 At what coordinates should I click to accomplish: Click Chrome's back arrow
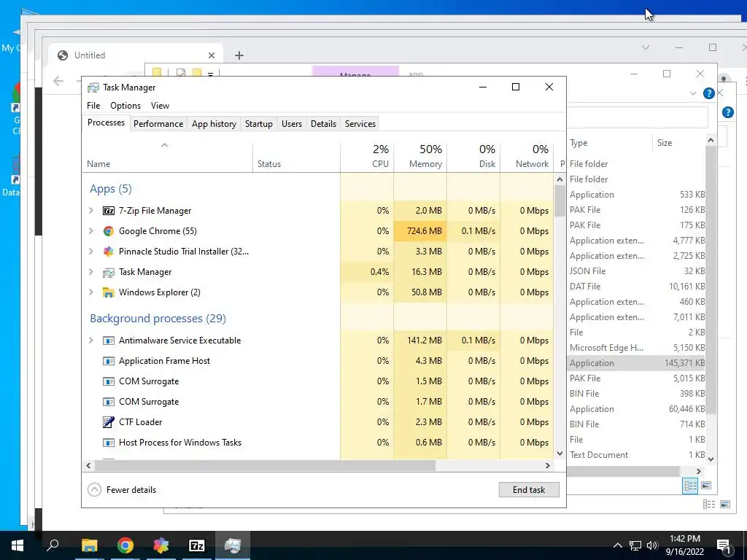[58, 81]
